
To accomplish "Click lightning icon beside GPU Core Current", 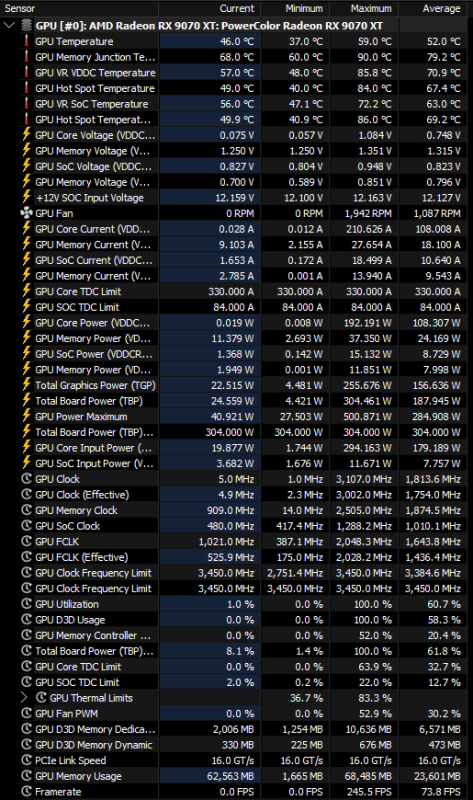I will 27,229.
